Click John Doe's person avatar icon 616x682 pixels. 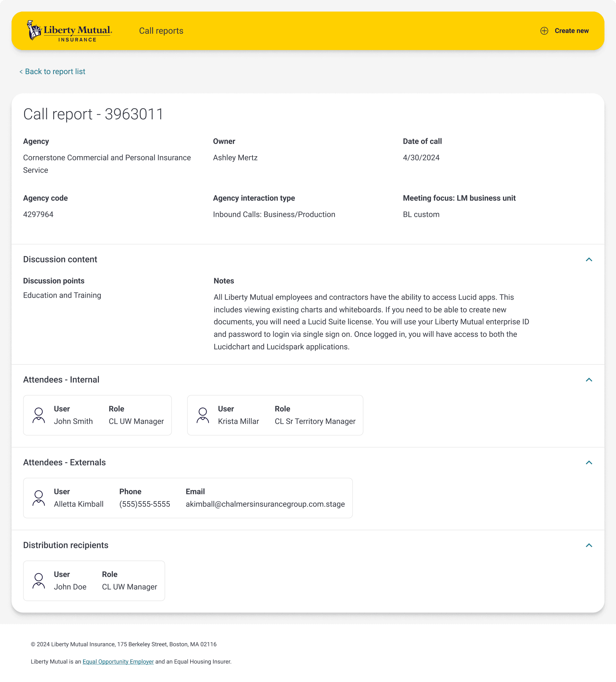pyautogui.click(x=38, y=581)
